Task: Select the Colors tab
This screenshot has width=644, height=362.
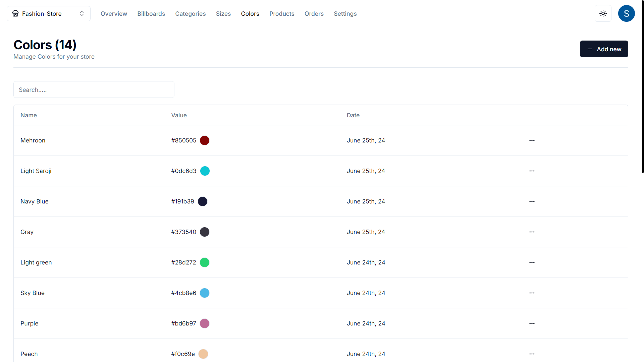Action: coord(250,14)
